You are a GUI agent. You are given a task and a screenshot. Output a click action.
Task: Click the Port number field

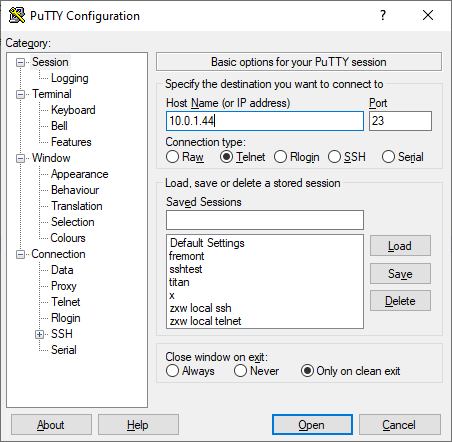click(400, 121)
